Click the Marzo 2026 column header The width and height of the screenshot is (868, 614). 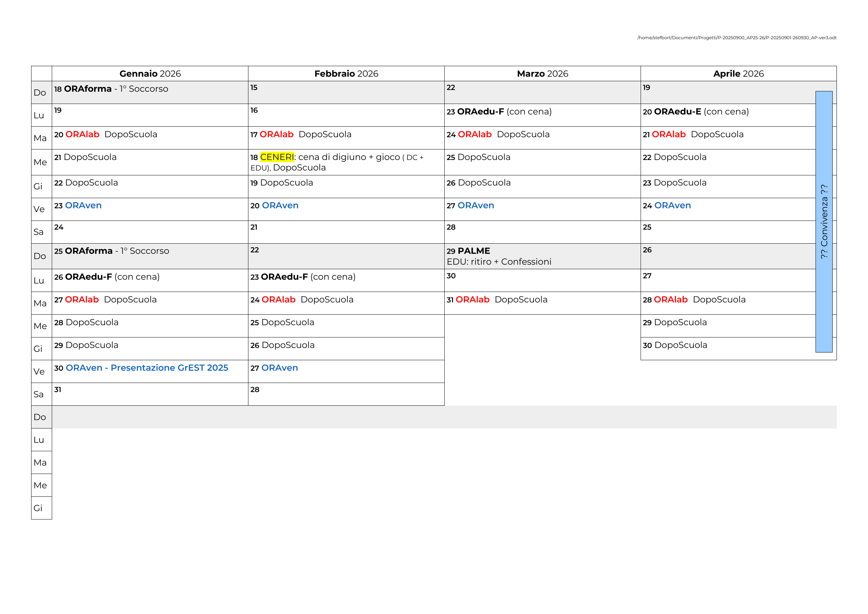[542, 74]
